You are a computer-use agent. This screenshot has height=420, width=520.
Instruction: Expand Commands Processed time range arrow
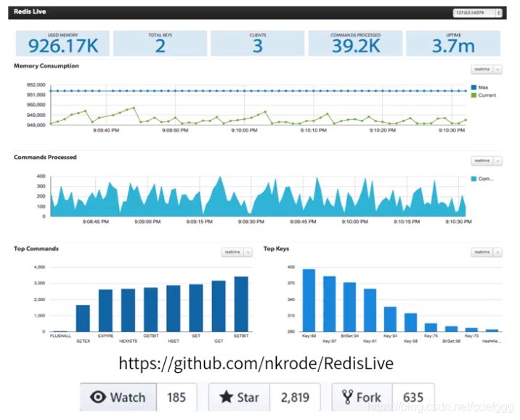(x=497, y=161)
